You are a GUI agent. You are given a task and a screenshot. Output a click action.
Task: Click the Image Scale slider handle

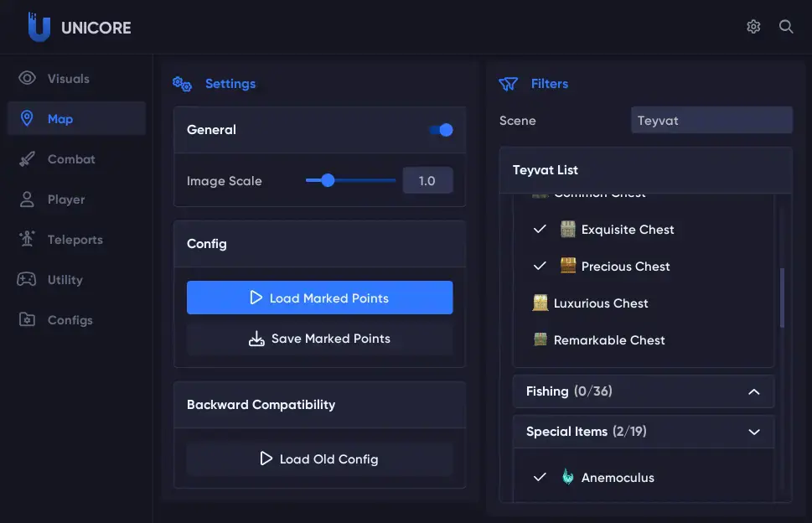[328, 180]
